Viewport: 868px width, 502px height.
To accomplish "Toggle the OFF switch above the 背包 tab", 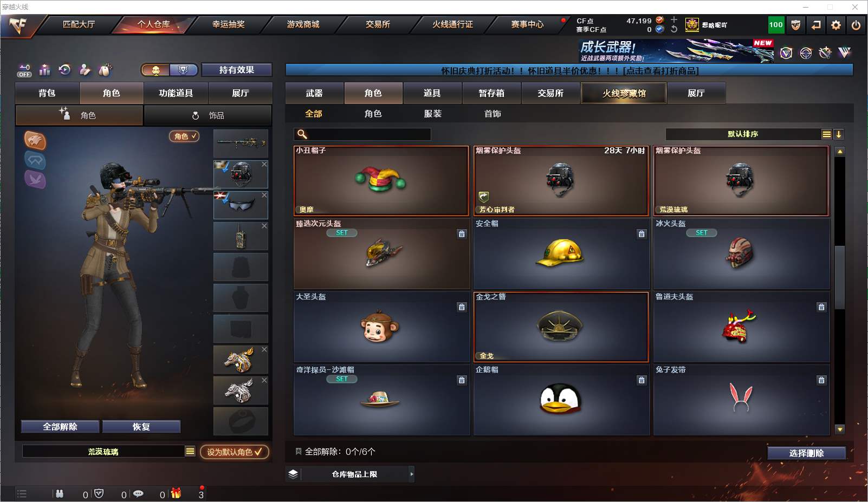I will point(24,70).
